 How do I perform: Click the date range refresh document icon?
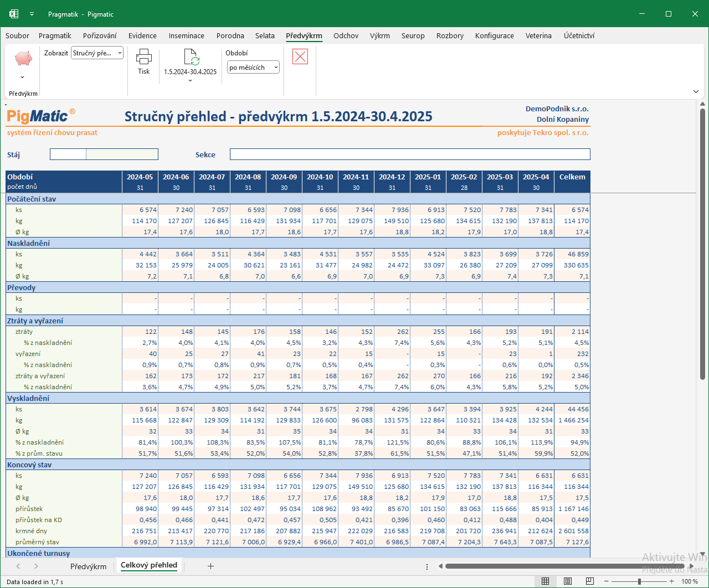(x=191, y=57)
